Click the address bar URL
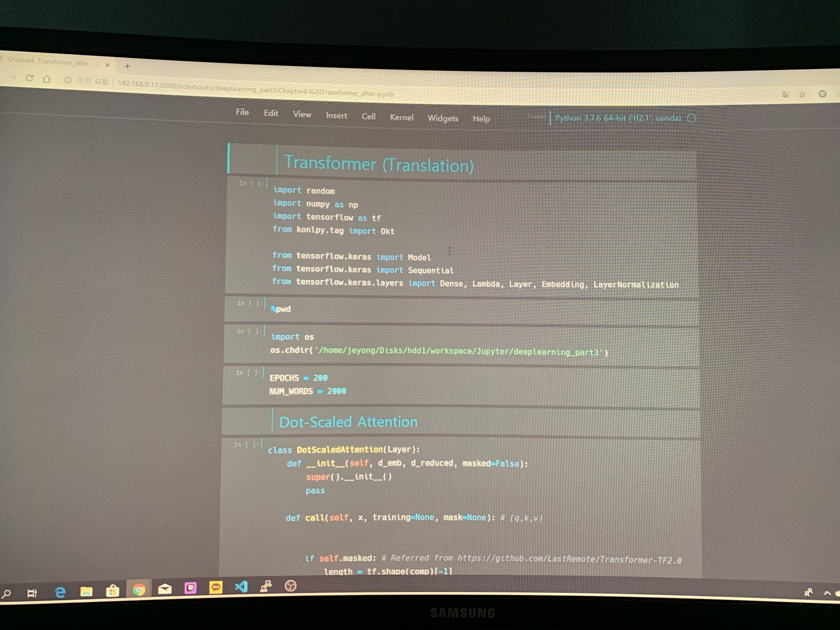Viewport: 840px width, 630px height. click(256, 89)
